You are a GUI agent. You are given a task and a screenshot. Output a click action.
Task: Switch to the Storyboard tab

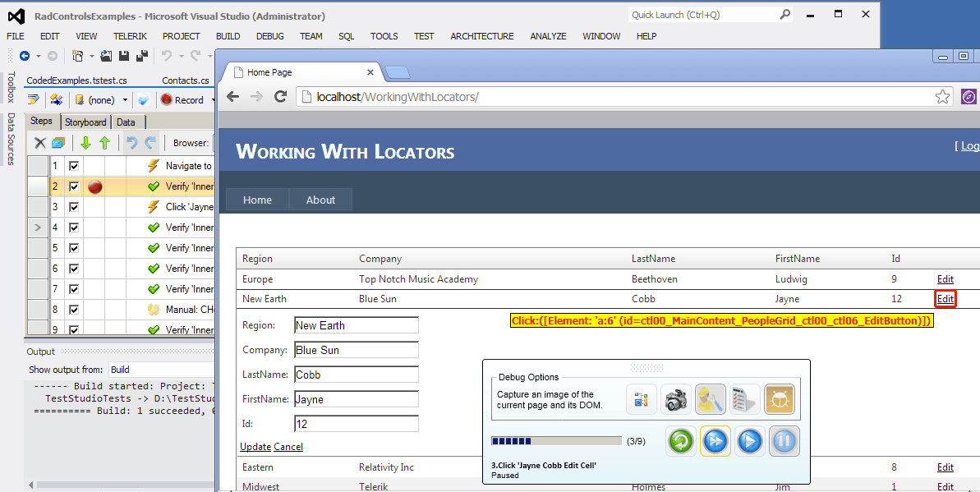tap(85, 122)
